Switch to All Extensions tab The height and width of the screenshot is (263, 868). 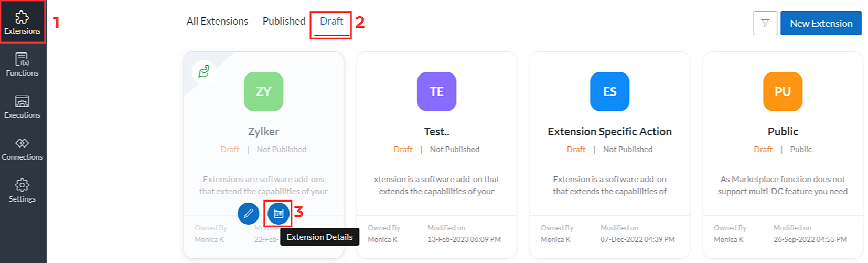coord(217,22)
